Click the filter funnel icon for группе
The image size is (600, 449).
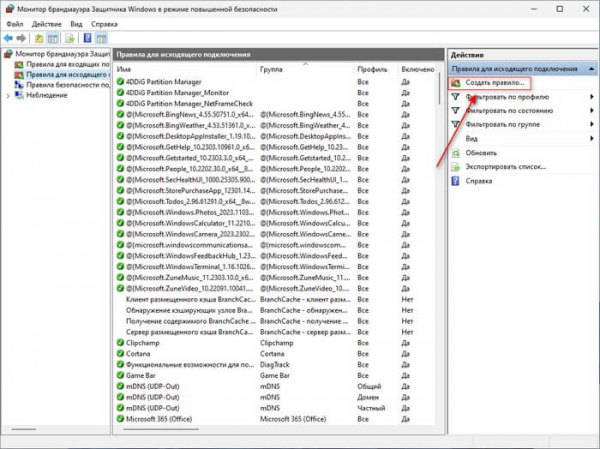[x=455, y=124]
